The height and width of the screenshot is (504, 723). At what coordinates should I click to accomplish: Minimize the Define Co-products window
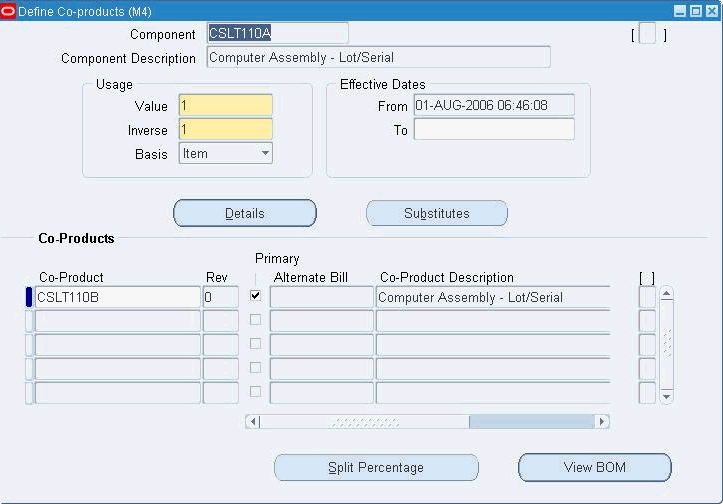pyautogui.click(x=680, y=11)
